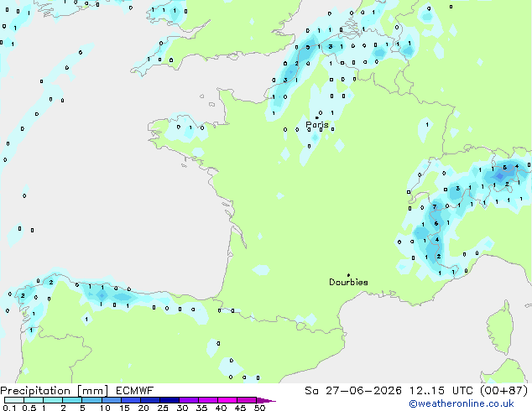Click the legend label '35'
This screenshot has height=411, width=532.
point(201,408)
